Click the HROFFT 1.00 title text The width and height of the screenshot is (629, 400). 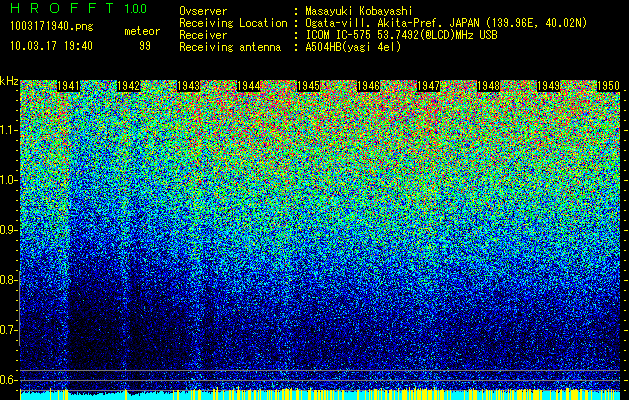click(x=79, y=8)
